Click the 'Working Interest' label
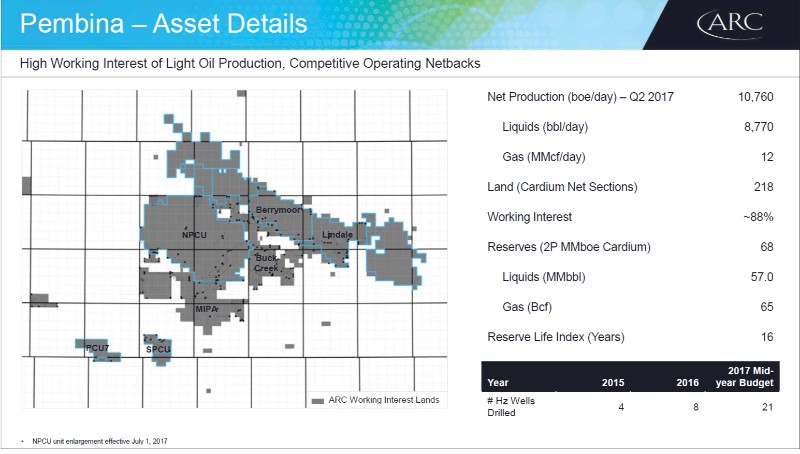The image size is (800, 454). pyautogui.click(x=530, y=217)
